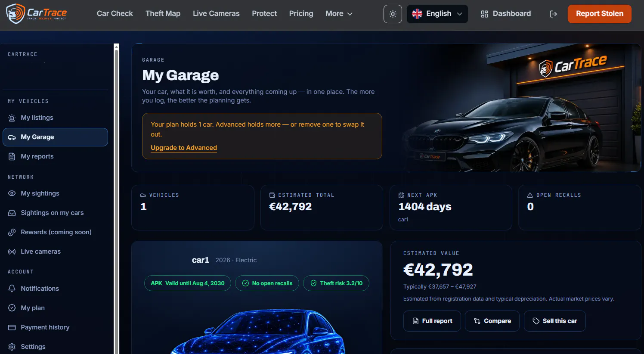
Task: Click the Typically €37,657 – €47,927 range text
Action: [440, 286]
